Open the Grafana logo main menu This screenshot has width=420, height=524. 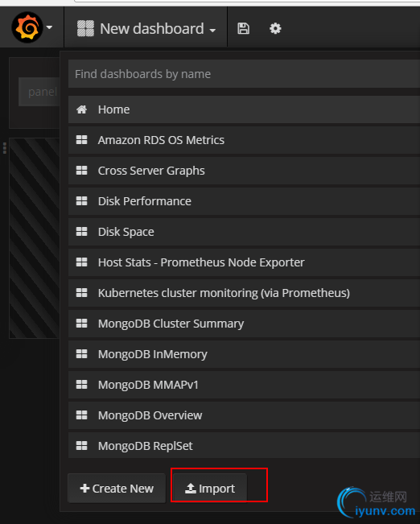(x=27, y=27)
